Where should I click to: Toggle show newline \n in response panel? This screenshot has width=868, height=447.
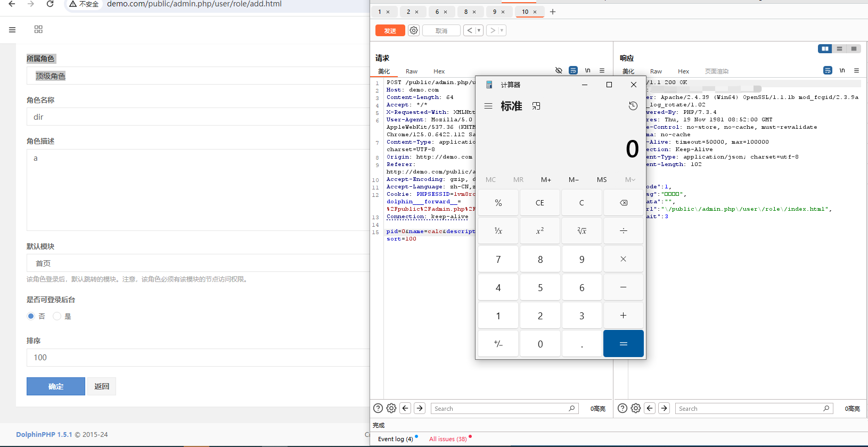(x=842, y=70)
